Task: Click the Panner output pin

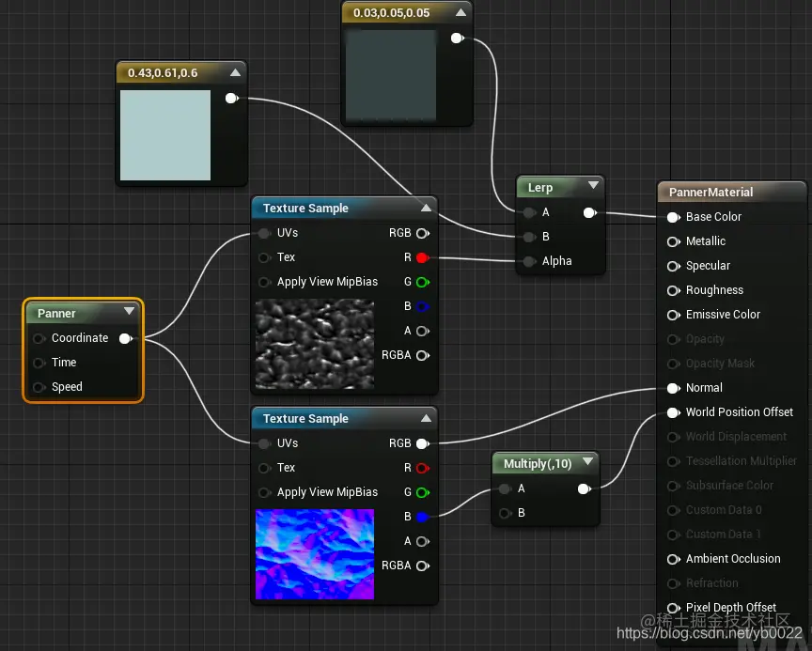Action: 126,338
